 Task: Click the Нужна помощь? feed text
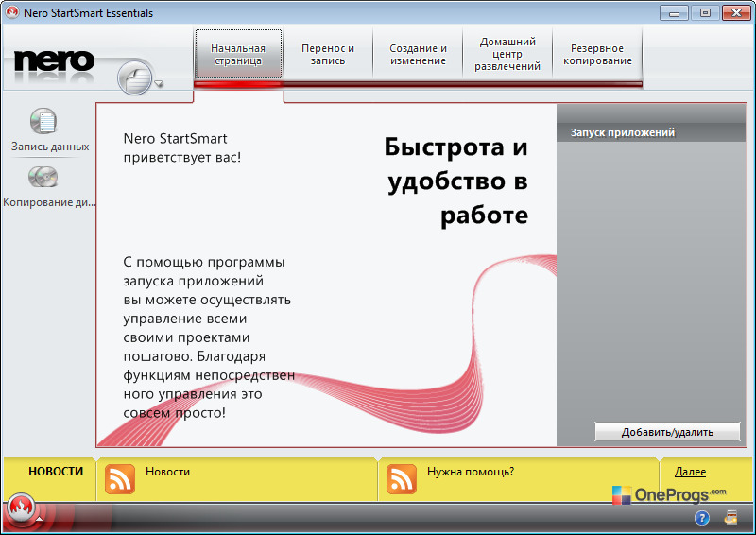471,472
